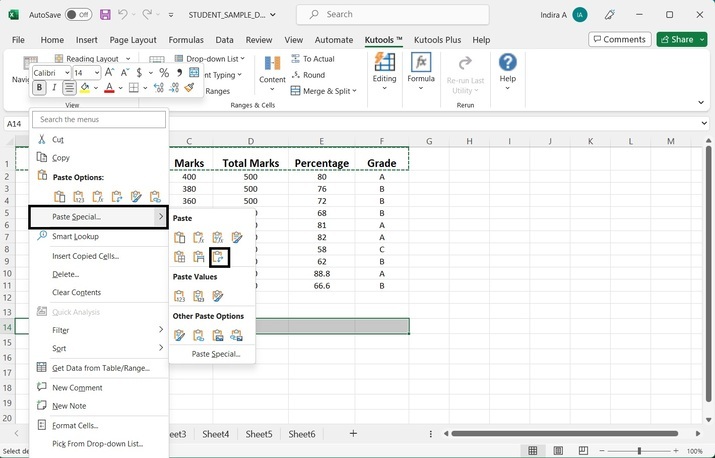Click the Percent Style icon in mini toolbar
The width and height of the screenshot is (715, 458).
point(164,73)
